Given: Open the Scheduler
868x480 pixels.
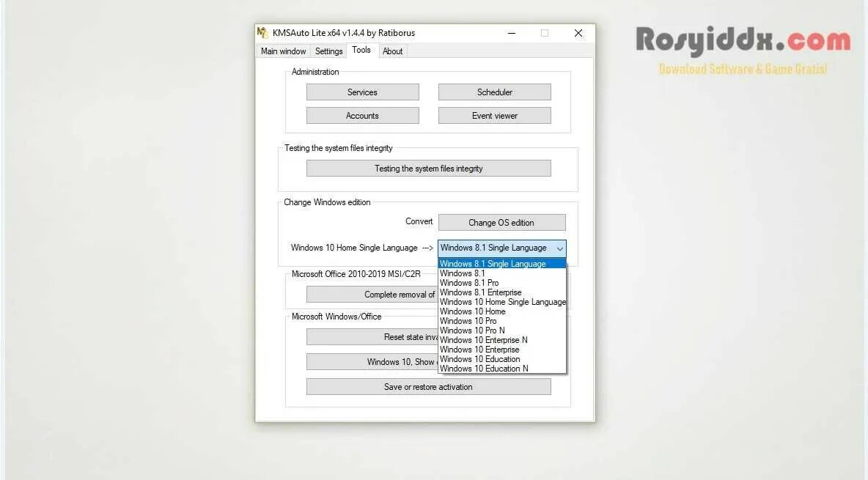Looking at the screenshot, I should pyautogui.click(x=494, y=92).
